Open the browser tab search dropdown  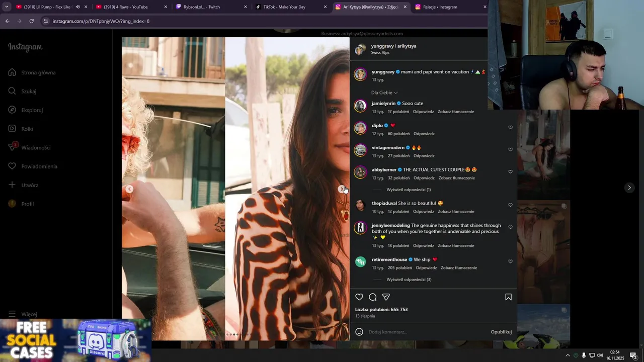[7, 7]
